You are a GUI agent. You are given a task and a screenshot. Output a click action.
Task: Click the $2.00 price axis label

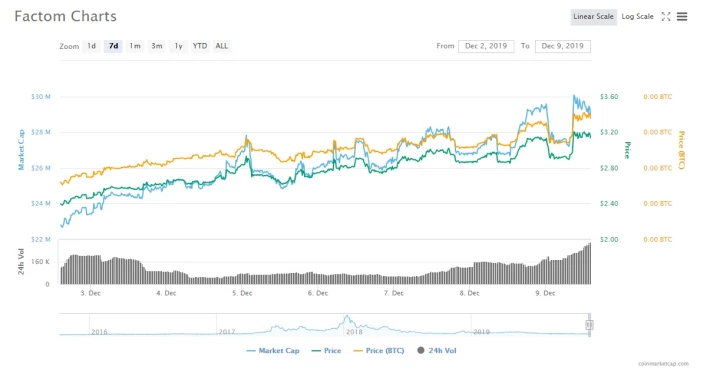pyautogui.click(x=609, y=239)
